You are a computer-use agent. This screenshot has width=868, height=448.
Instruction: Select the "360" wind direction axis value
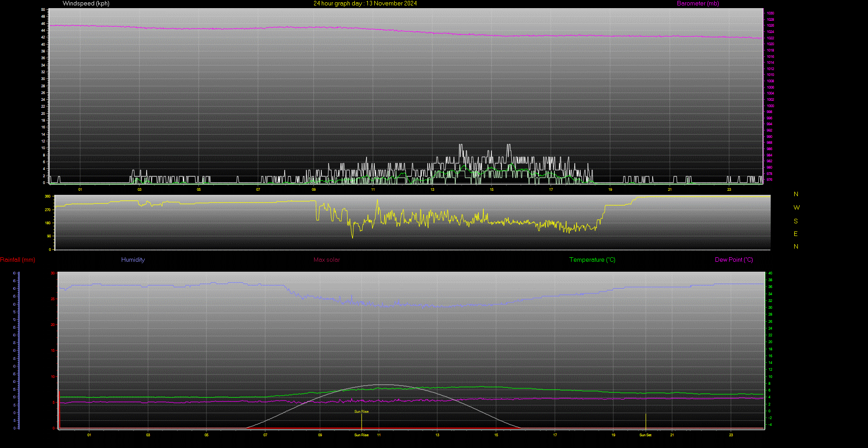pos(48,197)
